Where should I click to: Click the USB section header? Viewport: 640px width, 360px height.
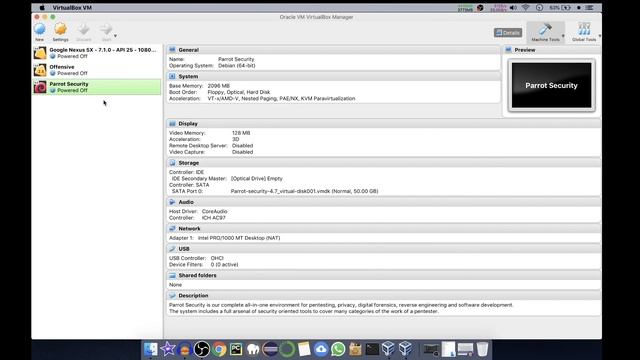pyautogui.click(x=384, y=249)
